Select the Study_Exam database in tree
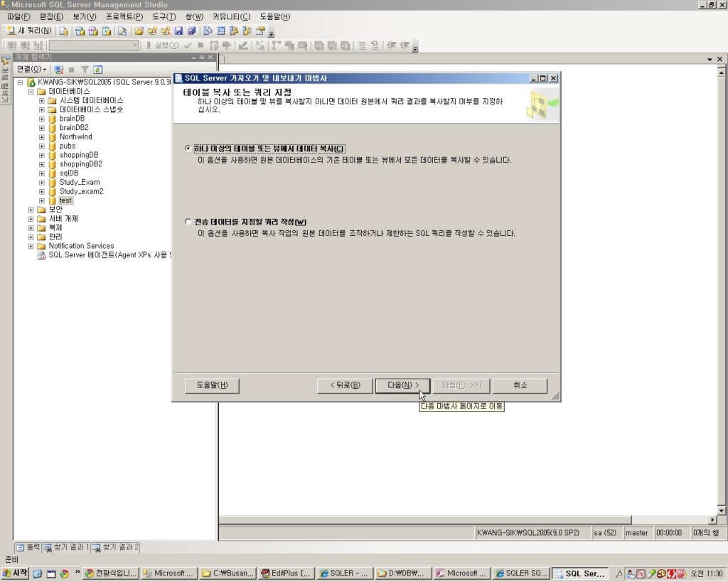This screenshot has height=582, width=728. (x=80, y=183)
